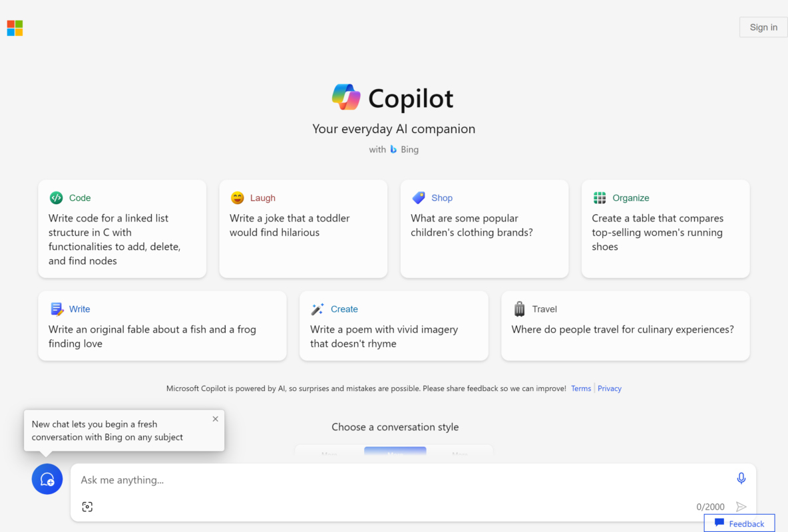The height and width of the screenshot is (532, 788).
Task: Start a new chat with the new topic icon
Action: click(x=47, y=479)
